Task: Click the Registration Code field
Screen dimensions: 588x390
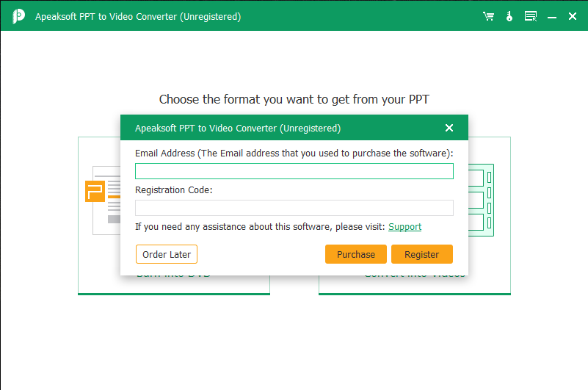Action: click(294, 208)
